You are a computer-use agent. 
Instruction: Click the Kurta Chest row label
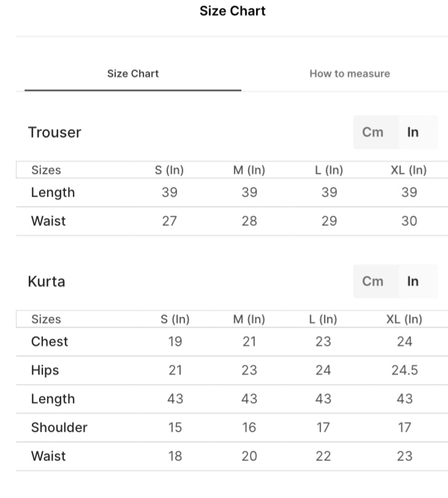(50, 342)
